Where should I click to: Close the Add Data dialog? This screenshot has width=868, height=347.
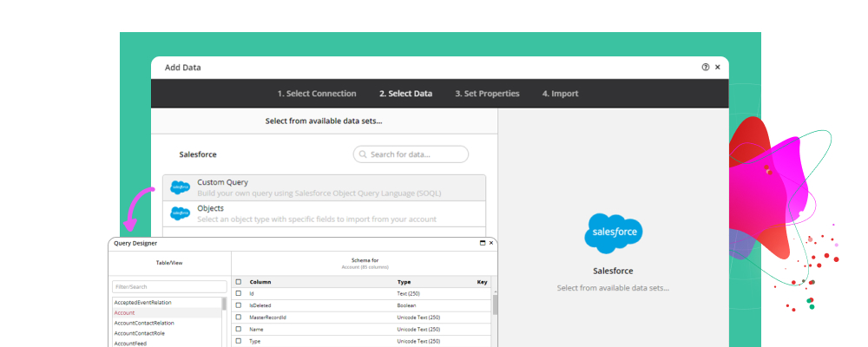tap(718, 67)
